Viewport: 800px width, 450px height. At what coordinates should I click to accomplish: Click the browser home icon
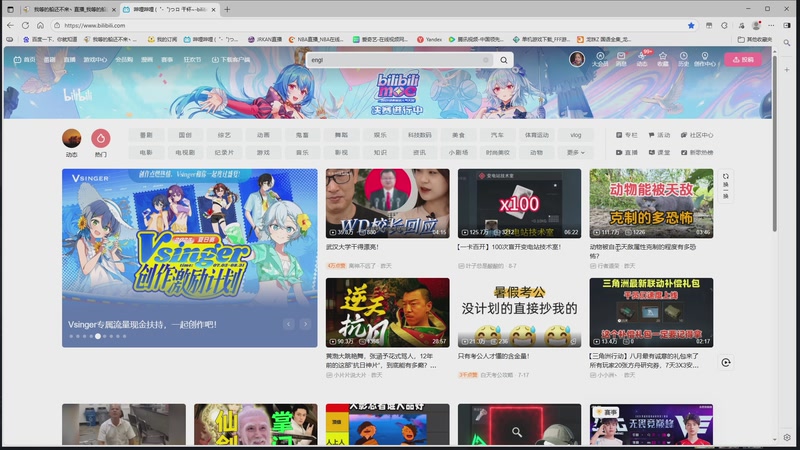click(x=40, y=25)
